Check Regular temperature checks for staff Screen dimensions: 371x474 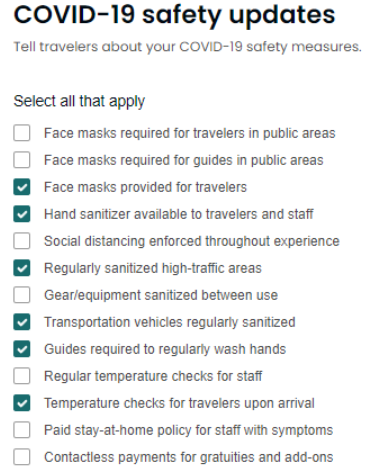point(22,376)
